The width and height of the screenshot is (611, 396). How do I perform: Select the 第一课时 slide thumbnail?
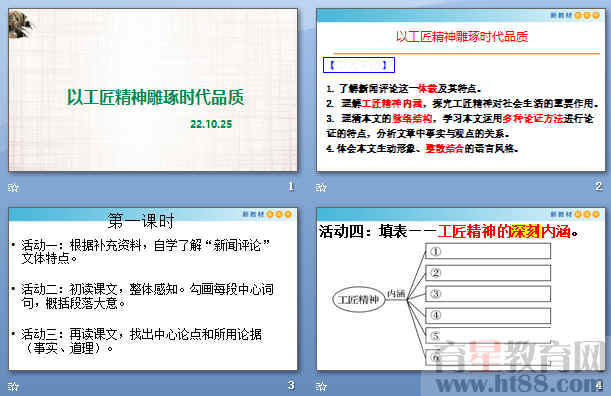(153, 289)
